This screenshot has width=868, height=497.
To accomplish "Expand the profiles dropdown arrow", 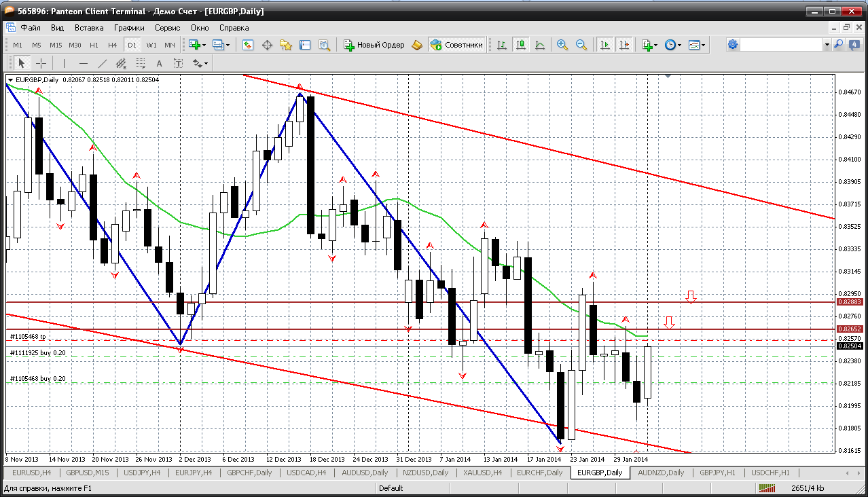I will [x=228, y=45].
